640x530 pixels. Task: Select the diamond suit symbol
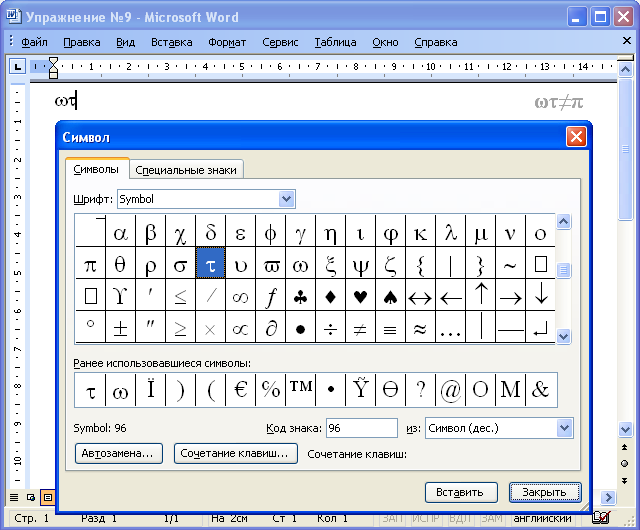coord(331,295)
